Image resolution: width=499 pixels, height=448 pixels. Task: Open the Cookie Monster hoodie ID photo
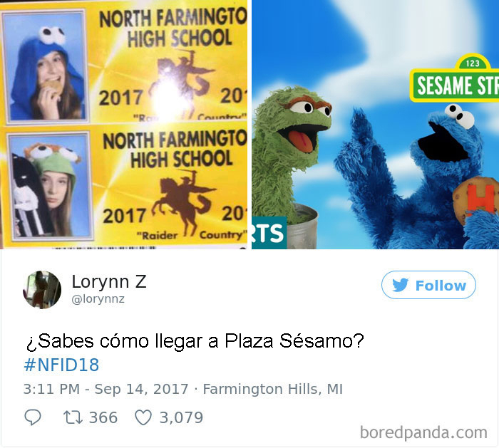[x=44, y=66]
